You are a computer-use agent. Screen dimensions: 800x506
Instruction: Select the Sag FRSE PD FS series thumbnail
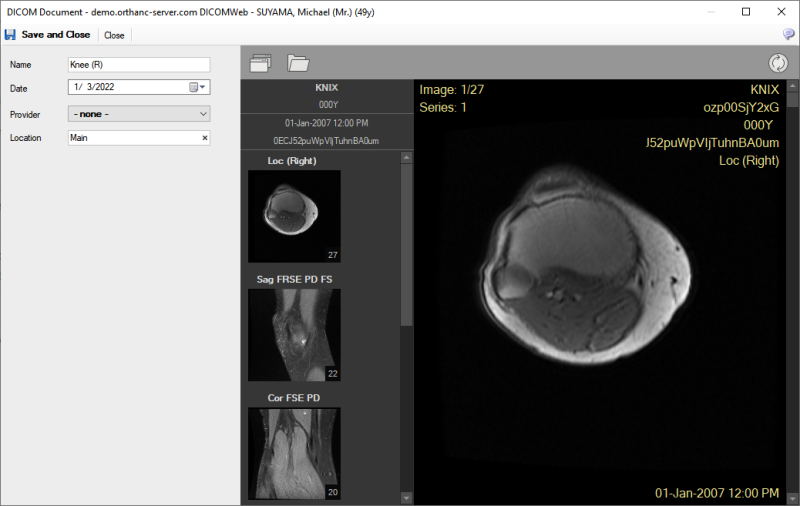[x=294, y=334]
